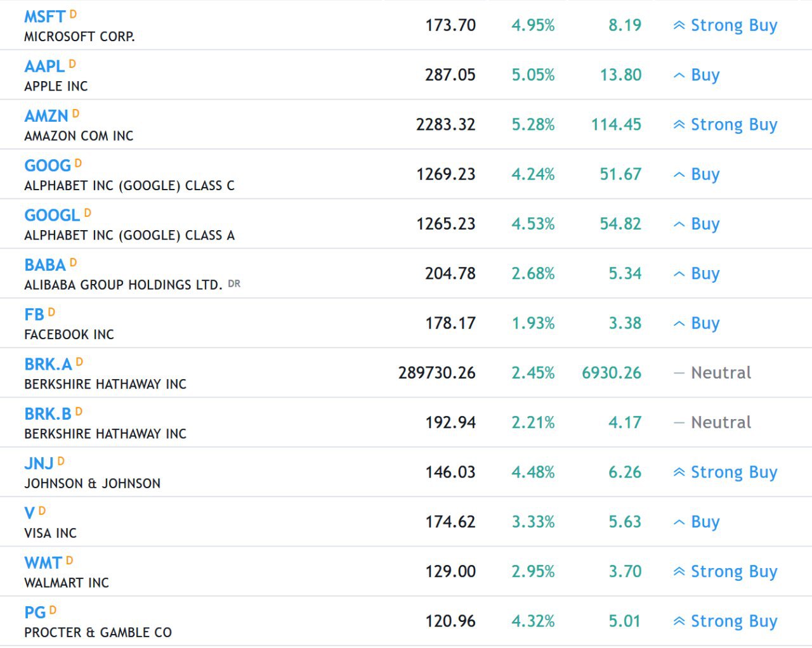Click the Buy arrow icon for Alibaba
This screenshot has width=812, height=648.
(679, 274)
